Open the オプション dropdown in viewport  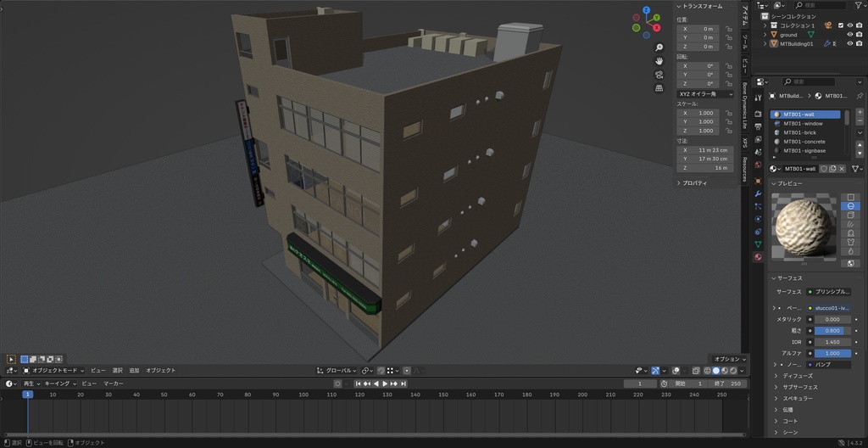[x=728, y=359]
